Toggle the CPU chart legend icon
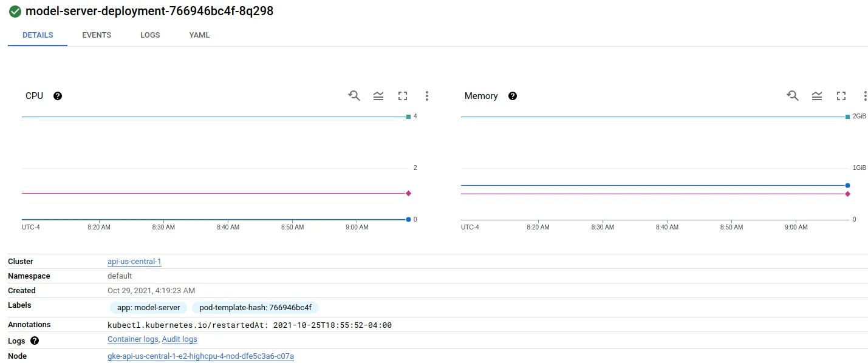Image resolution: width=868 pixels, height=363 pixels. [378, 96]
